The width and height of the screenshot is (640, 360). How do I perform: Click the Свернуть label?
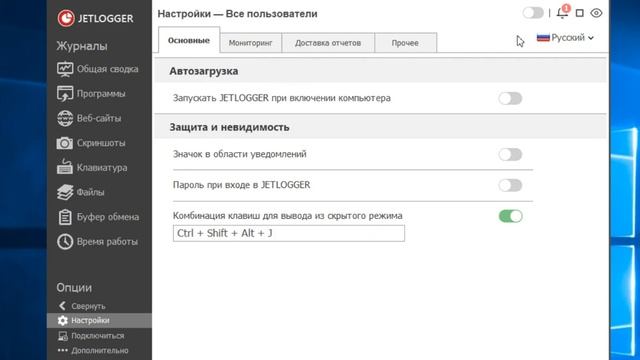[88, 306]
